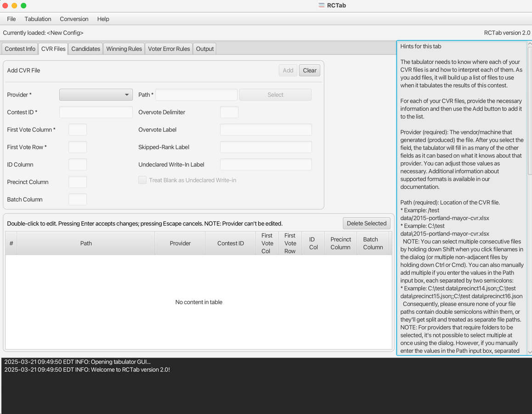This screenshot has height=414, width=532.
Task: Click the 'Currently loaded: <New Config>' text
Action: [43, 33]
